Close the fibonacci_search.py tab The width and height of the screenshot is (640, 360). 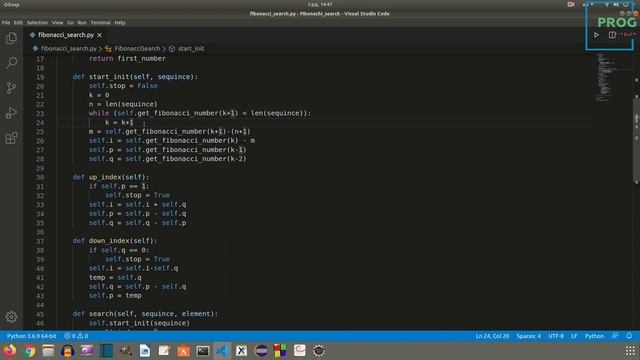click(x=99, y=35)
